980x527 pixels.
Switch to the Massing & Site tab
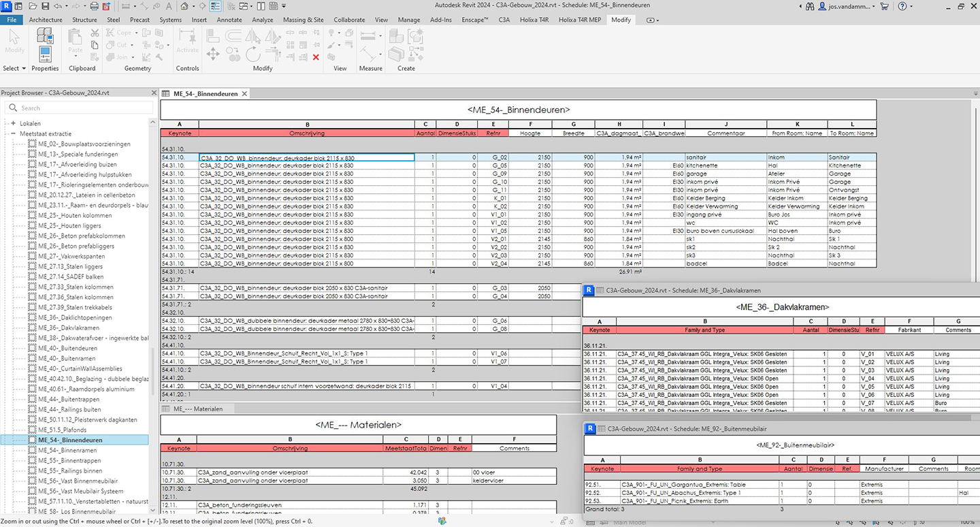(x=304, y=20)
